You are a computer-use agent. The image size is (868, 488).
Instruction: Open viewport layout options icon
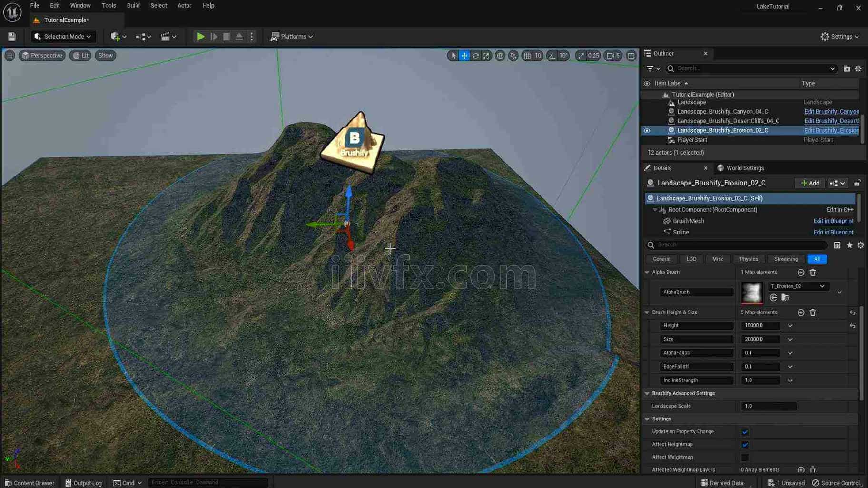tap(631, 56)
